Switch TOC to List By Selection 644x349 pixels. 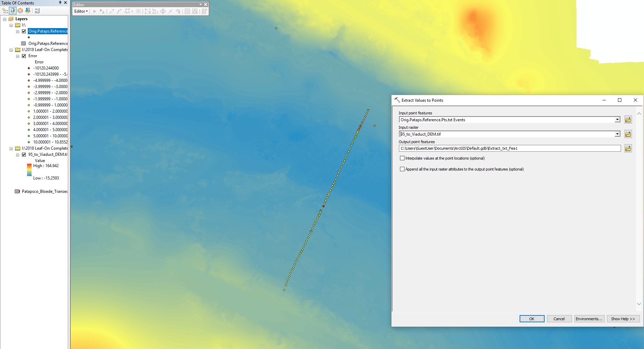click(28, 11)
